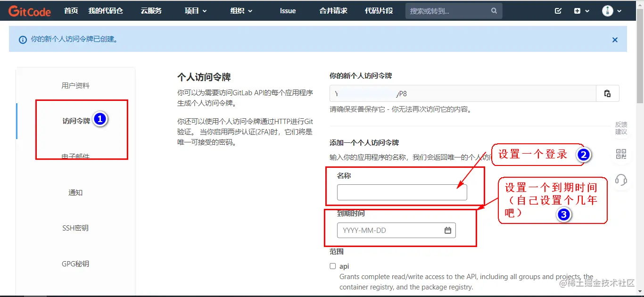Expand the 项目 dropdown menu
This screenshot has height=297, width=644.
coord(196,10)
